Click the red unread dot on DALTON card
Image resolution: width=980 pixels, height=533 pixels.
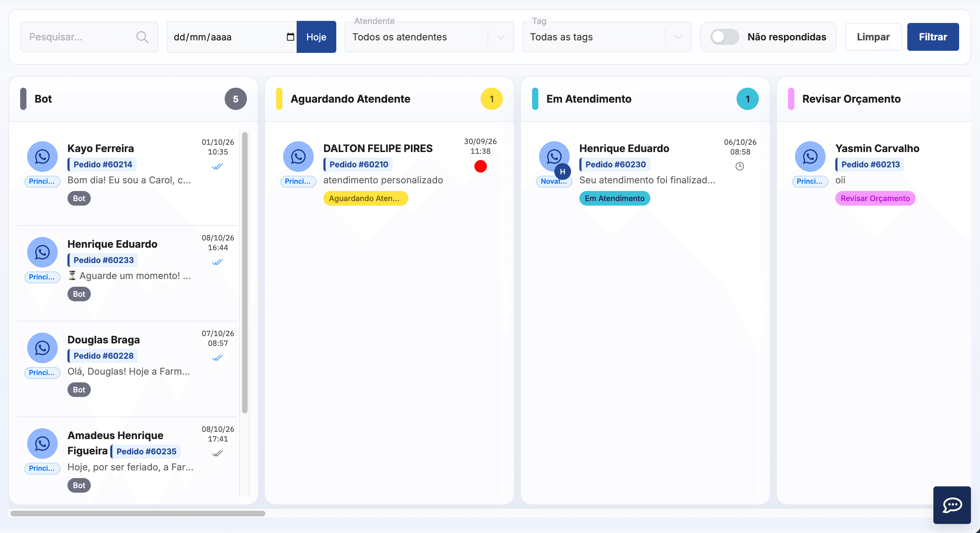(x=481, y=166)
